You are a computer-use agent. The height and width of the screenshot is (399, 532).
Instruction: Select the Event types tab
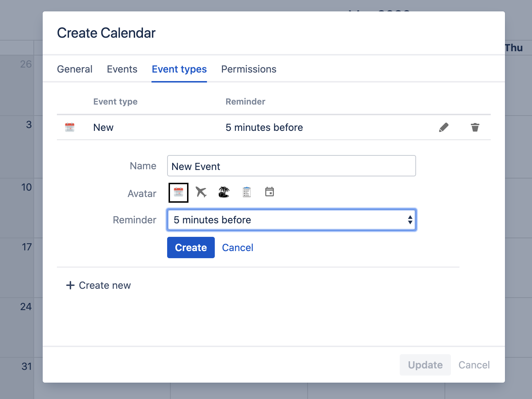click(179, 69)
